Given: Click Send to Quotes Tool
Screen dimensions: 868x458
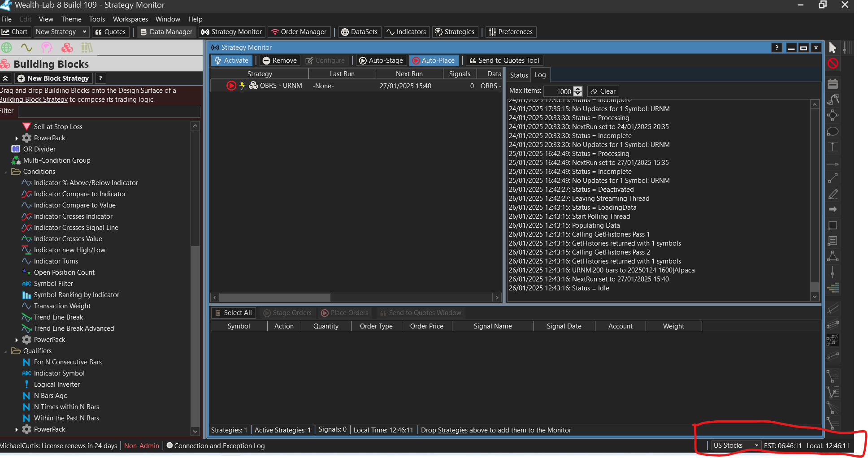Looking at the screenshot, I should tap(504, 60).
